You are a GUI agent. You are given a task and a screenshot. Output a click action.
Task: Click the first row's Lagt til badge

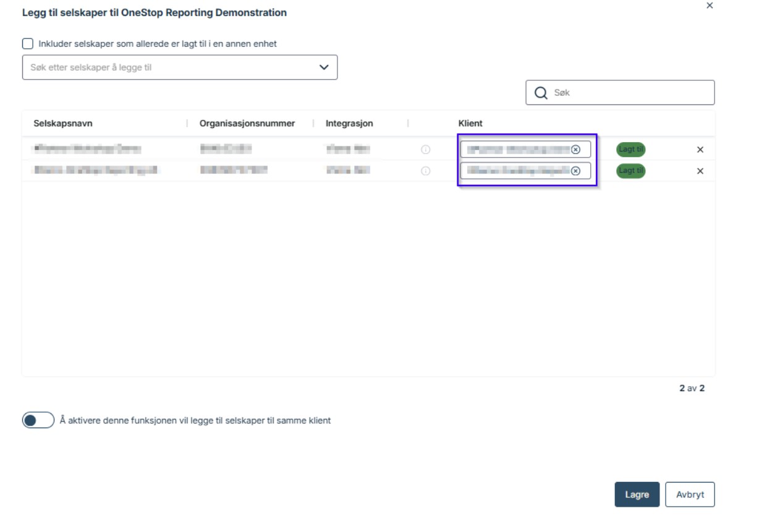click(630, 150)
